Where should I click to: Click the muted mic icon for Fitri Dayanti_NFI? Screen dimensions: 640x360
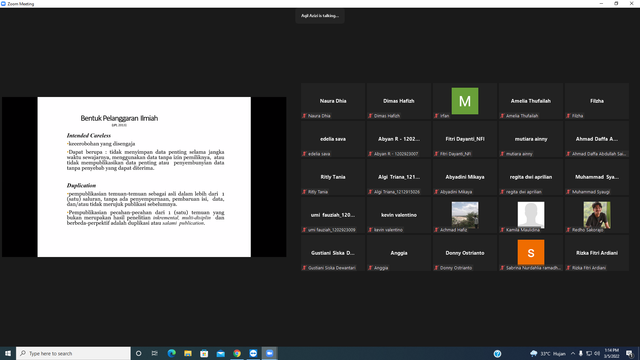436,154
